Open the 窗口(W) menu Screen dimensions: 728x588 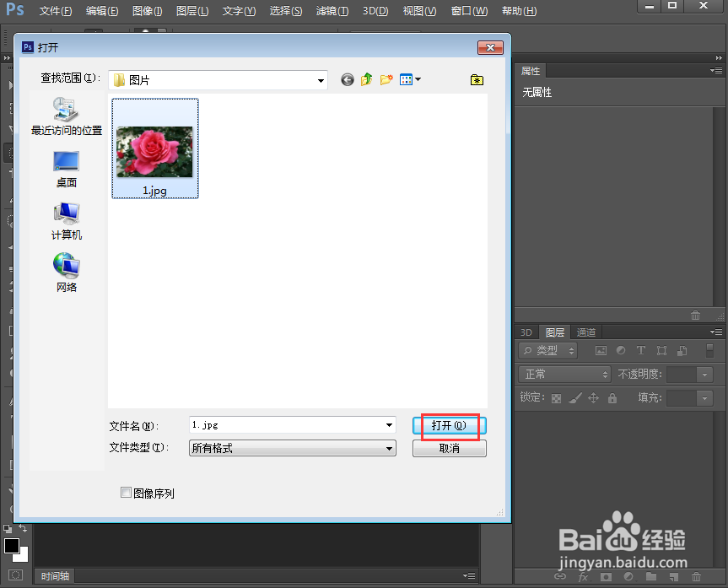pos(469,11)
